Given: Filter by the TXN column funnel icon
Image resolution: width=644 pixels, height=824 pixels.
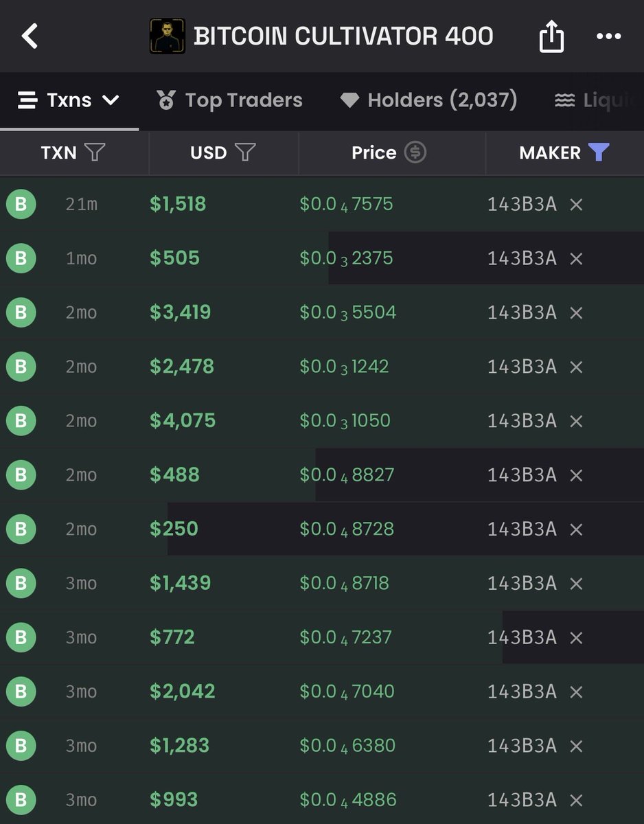Looking at the screenshot, I should coord(95,152).
